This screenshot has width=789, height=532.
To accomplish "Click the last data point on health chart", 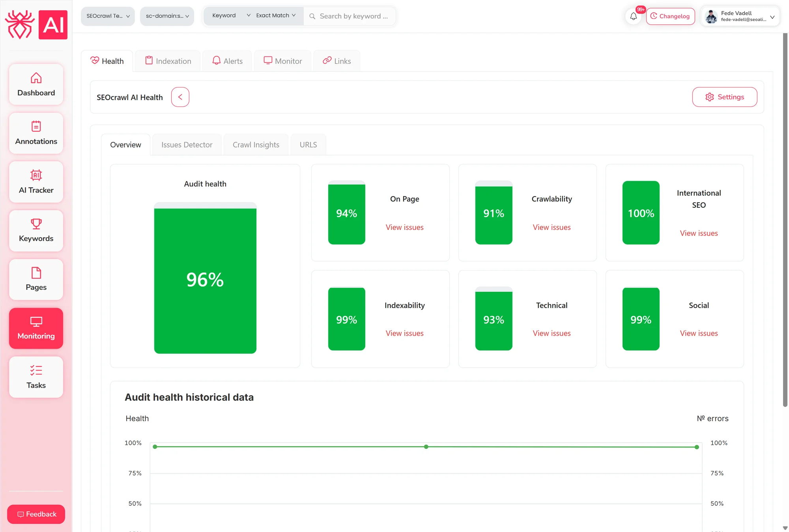I will pyautogui.click(x=697, y=447).
